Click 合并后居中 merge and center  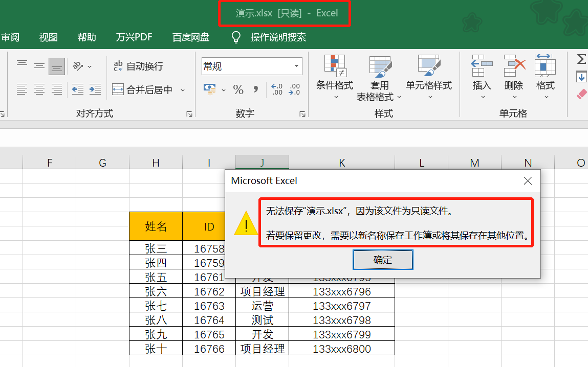(x=142, y=90)
